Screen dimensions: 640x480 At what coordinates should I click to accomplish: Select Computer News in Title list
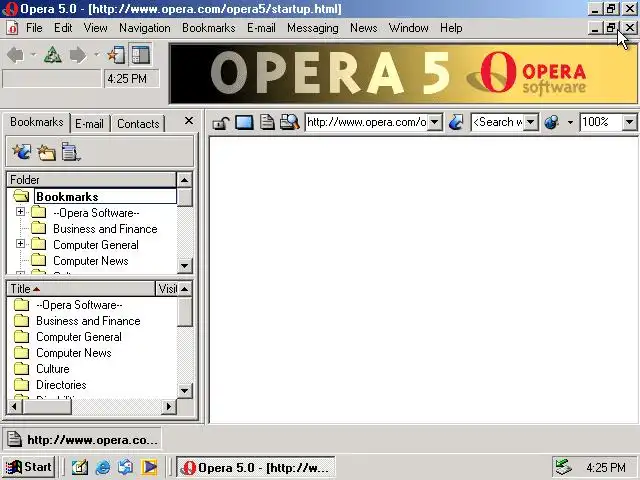(x=74, y=353)
